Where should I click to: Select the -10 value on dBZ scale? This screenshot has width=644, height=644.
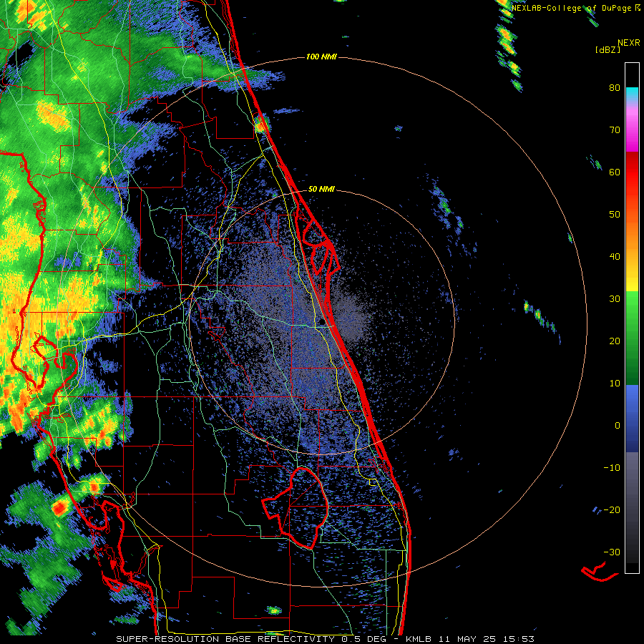(x=612, y=468)
